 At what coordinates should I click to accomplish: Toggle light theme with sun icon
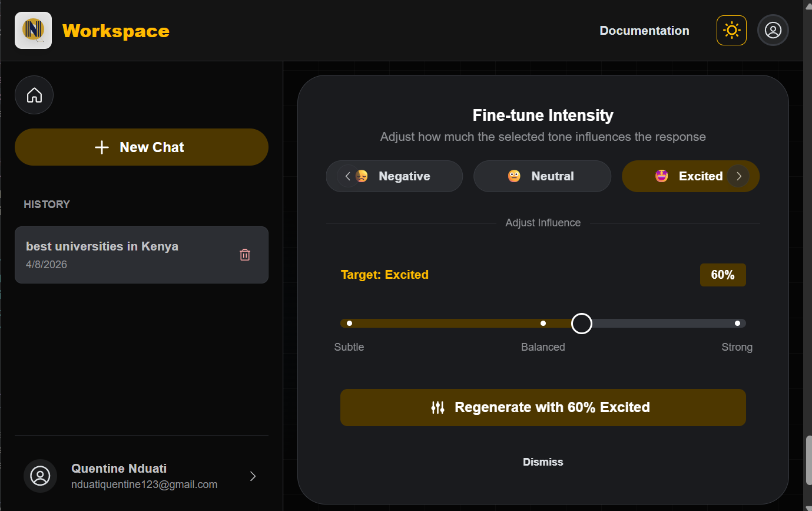[x=731, y=30]
